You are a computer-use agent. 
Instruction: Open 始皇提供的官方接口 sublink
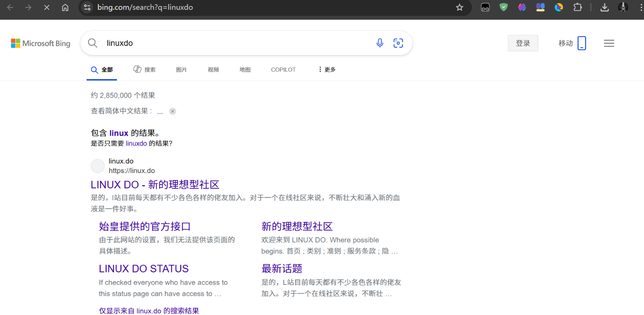pyautogui.click(x=145, y=226)
